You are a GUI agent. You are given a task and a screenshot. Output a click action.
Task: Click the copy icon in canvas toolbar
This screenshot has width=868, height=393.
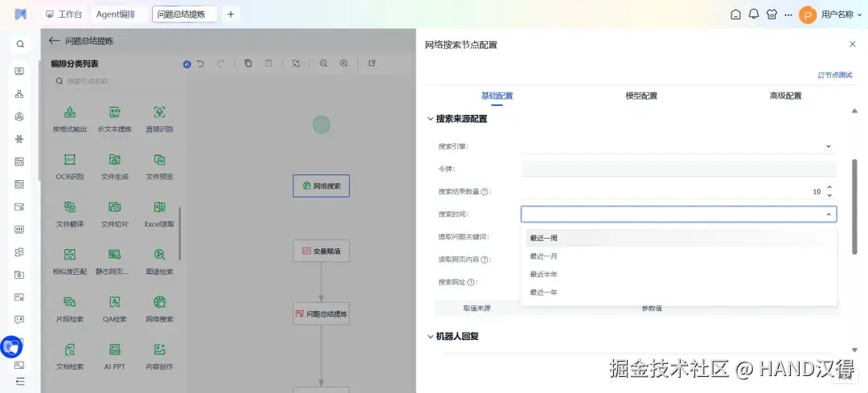pyautogui.click(x=248, y=63)
